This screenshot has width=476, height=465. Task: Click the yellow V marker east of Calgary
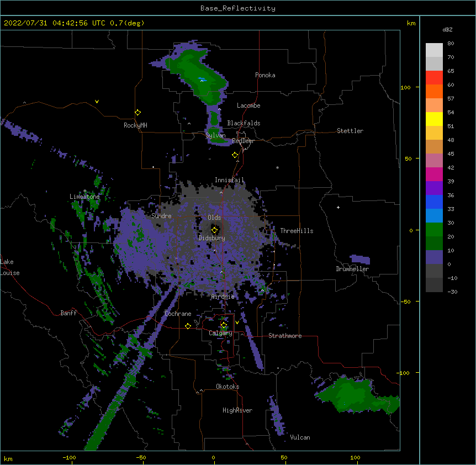point(237,323)
